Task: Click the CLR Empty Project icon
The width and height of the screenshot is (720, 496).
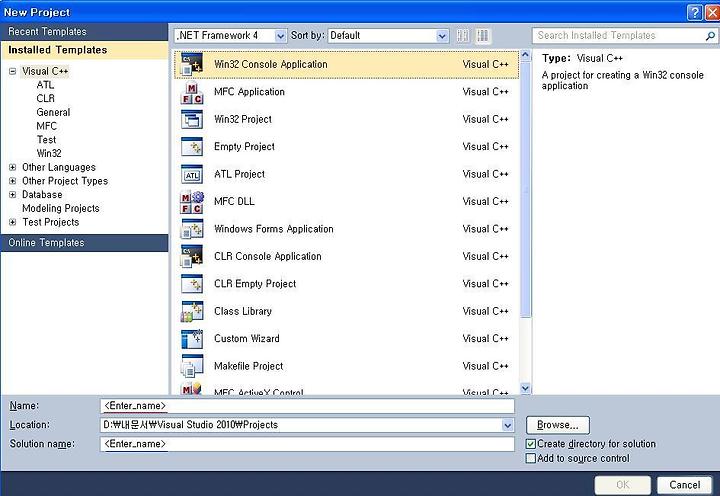Action: pyautogui.click(x=192, y=284)
